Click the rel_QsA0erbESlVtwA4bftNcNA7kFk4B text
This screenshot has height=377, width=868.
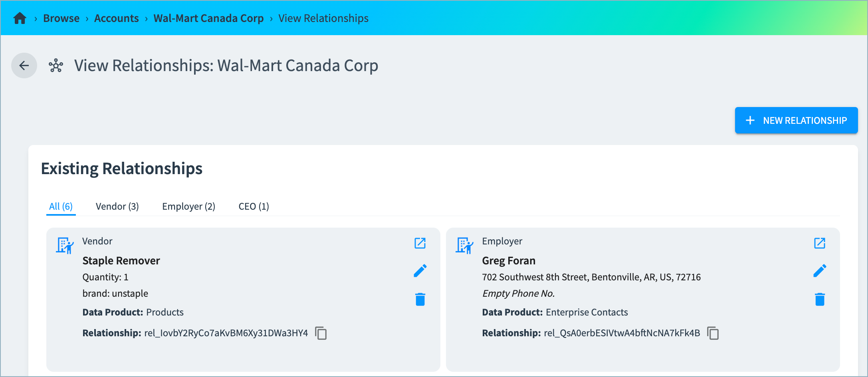(x=622, y=333)
